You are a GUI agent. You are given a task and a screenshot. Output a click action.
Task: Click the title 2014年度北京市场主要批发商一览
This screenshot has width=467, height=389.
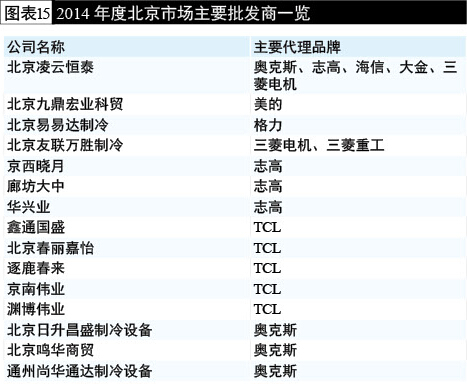[183, 13]
